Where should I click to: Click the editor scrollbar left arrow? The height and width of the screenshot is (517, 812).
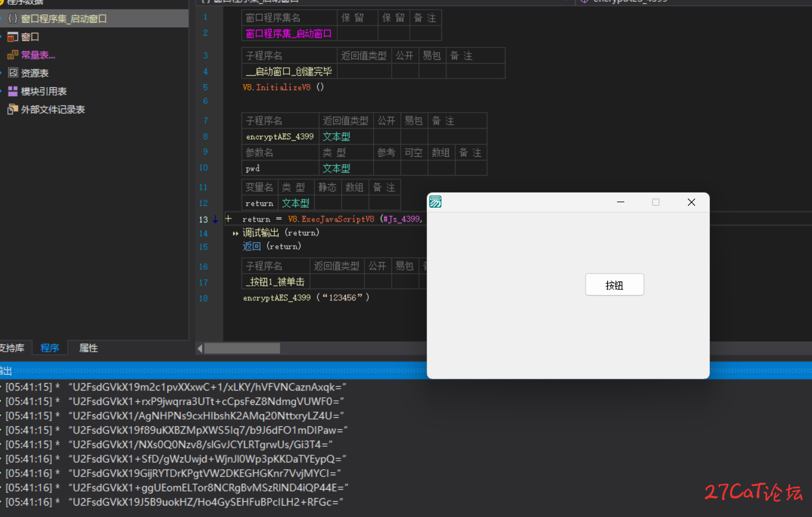tap(200, 349)
